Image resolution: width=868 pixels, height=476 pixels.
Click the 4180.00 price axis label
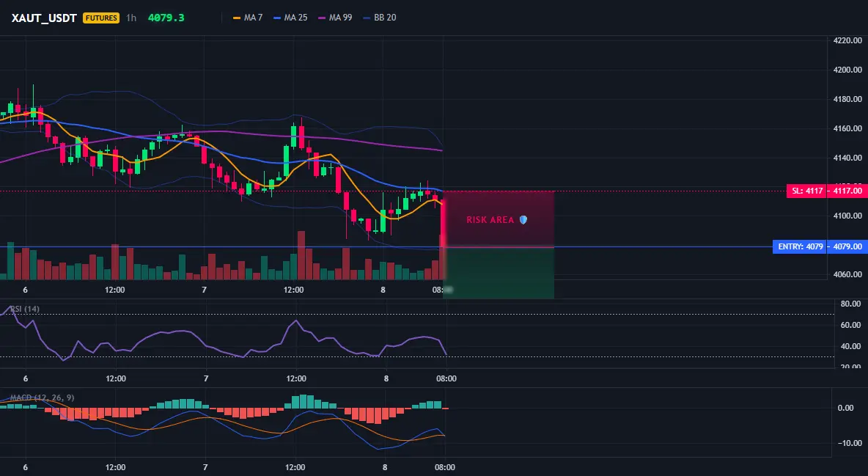pyautogui.click(x=847, y=99)
